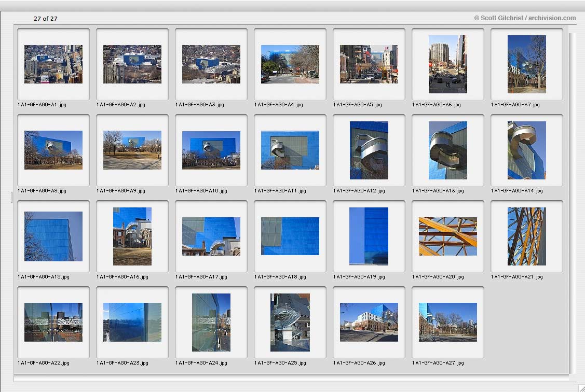The width and height of the screenshot is (585, 392).
Task: Click the vertical 1A1-GF-AGO-A19.jpg thumbnail
Action: coord(369,236)
